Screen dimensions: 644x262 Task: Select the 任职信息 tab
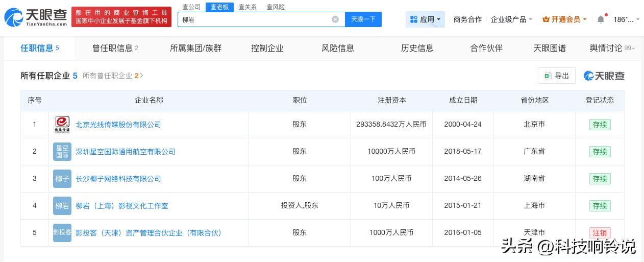[40, 48]
